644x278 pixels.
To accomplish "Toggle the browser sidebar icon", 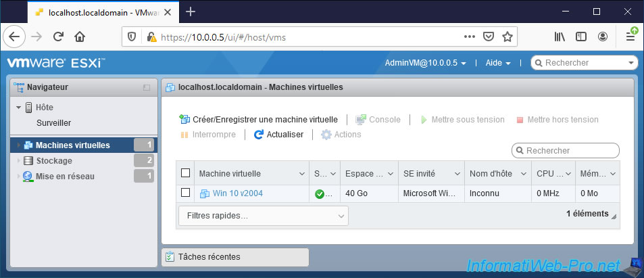I will tap(580, 37).
